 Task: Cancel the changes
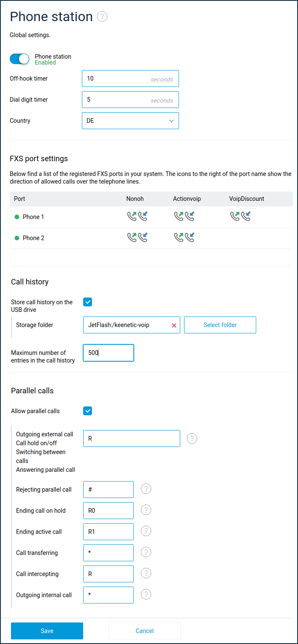(144, 631)
